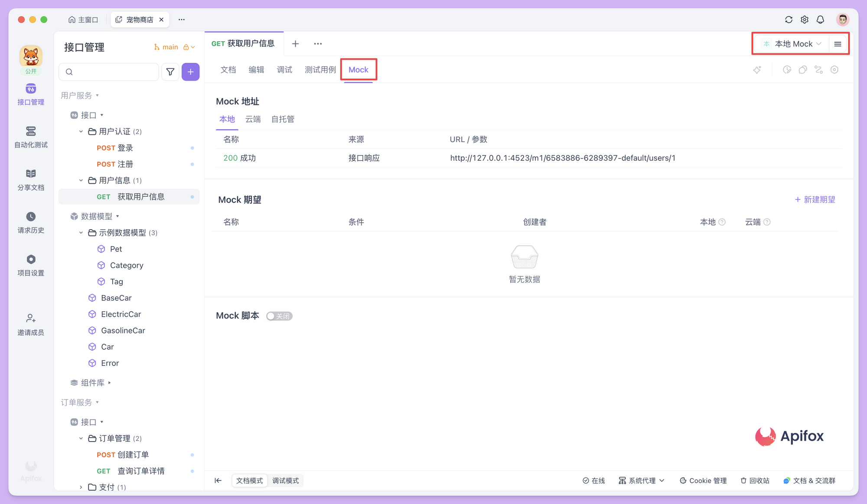Screen dimensions: 867x504
Task: Open the 分享文档 sidebar panel
Action: (x=30, y=179)
